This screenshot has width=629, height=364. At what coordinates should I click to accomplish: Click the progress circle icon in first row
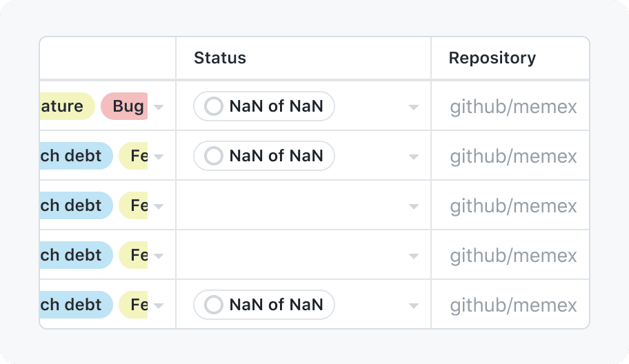pyautogui.click(x=214, y=106)
